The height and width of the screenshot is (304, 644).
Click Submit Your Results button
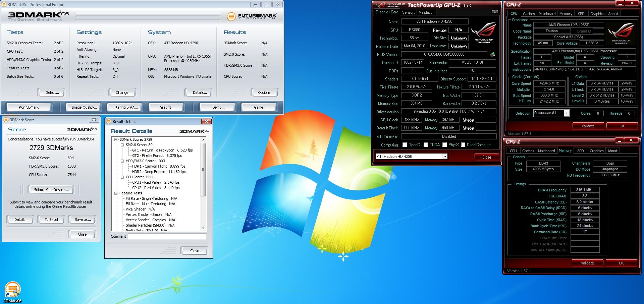[51, 190]
